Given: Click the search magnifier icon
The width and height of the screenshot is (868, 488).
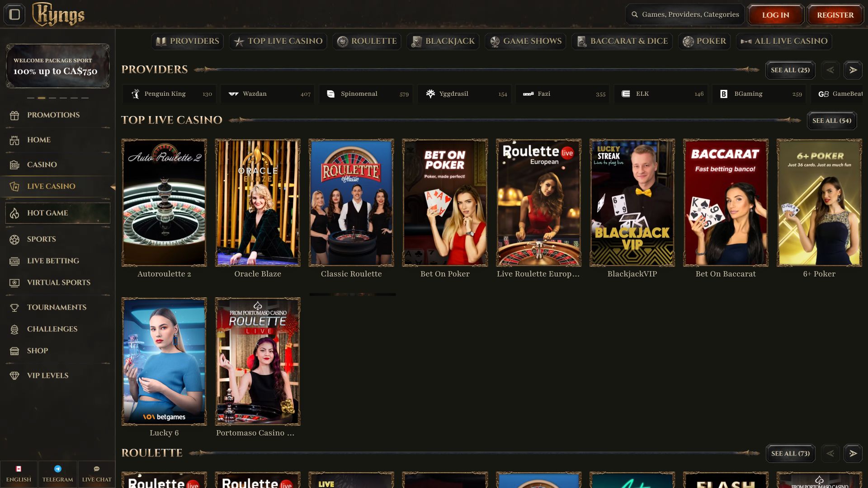Looking at the screenshot, I should click(x=635, y=14).
